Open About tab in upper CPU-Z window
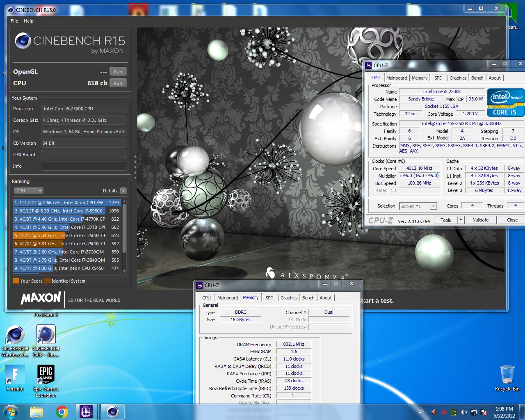 [495, 78]
